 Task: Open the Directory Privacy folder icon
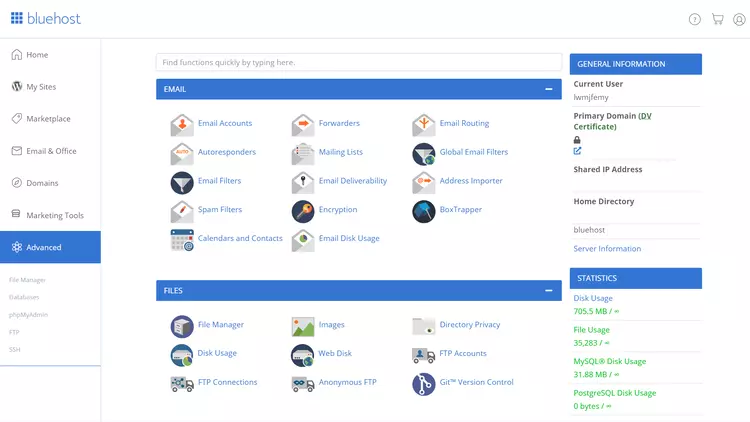424,326
